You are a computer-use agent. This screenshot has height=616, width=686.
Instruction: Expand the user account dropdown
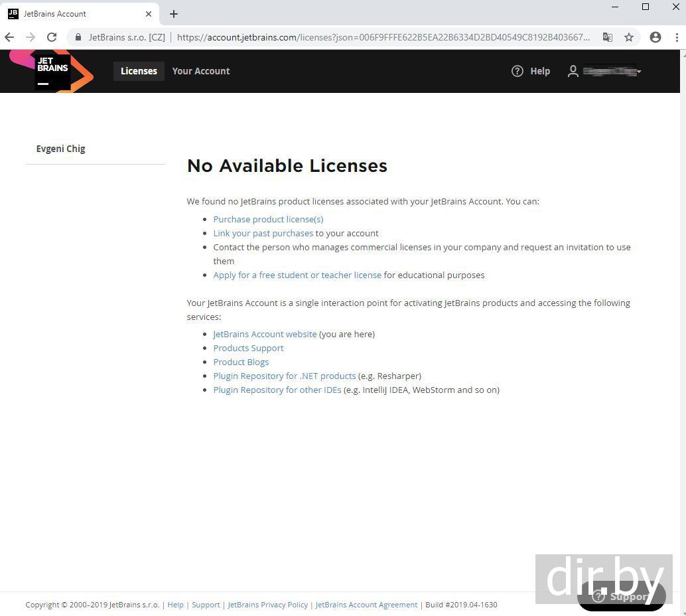tap(604, 71)
